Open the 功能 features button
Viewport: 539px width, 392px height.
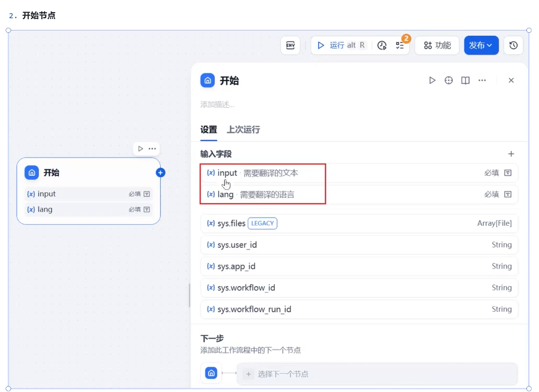click(437, 45)
